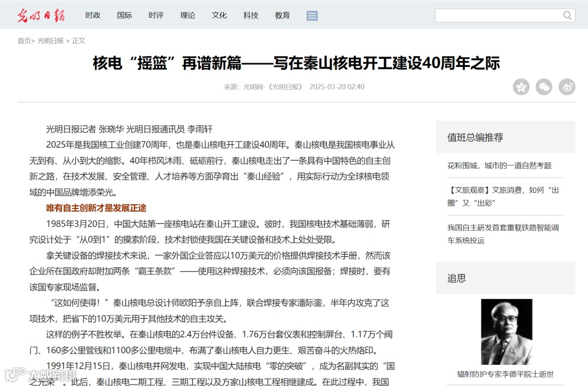Open link 花粉围城，城市的一道自然考题

coord(499,166)
